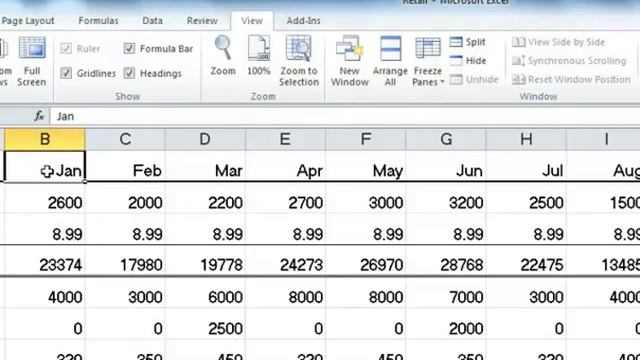This screenshot has width=640, height=360.
Task: Switch to Full Screen view
Action: click(31, 61)
